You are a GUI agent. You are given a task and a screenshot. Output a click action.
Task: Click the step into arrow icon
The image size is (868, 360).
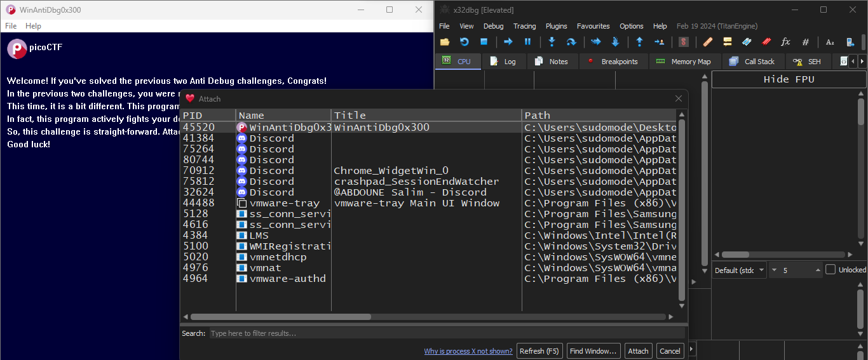(552, 42)
